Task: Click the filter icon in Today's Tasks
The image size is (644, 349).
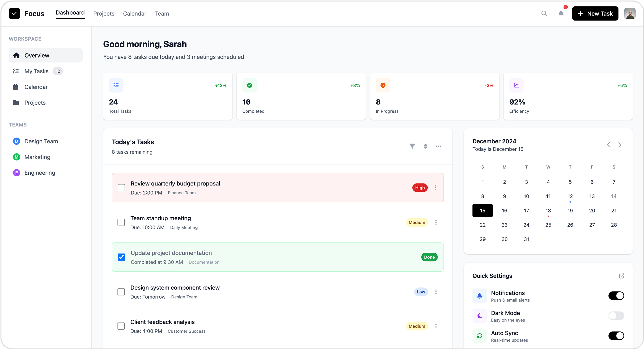Action: click(x=412, y=146)
